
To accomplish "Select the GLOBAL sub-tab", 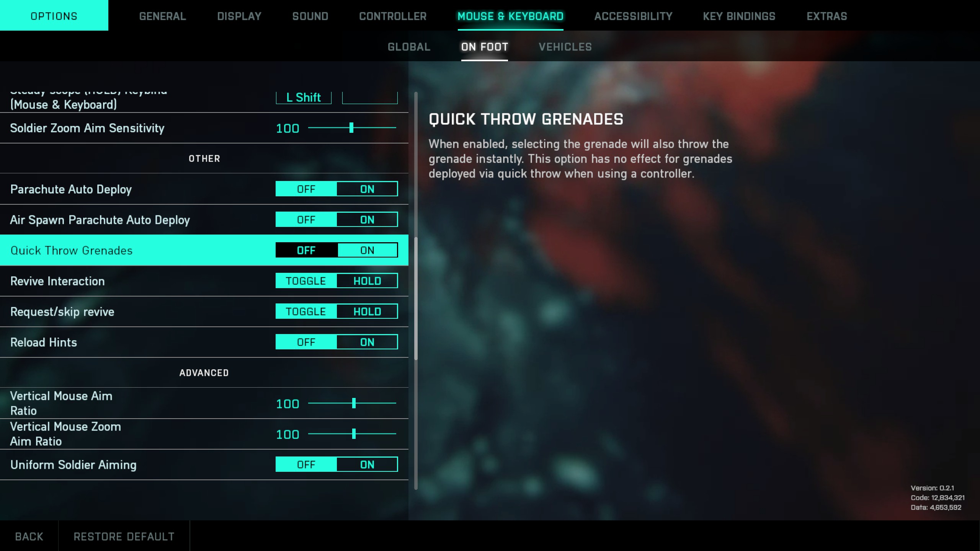I will pyautogui.click(x=408, y=46).
